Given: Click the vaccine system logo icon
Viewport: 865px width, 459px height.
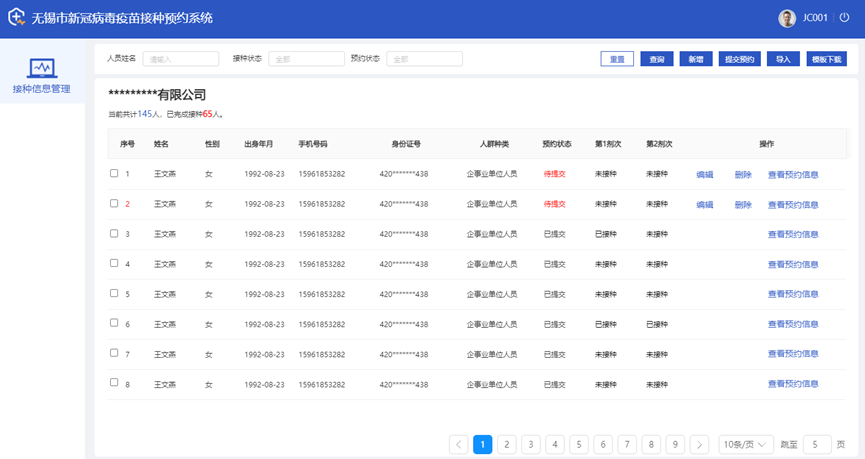Looking at the screenshot, I should 17,18.
